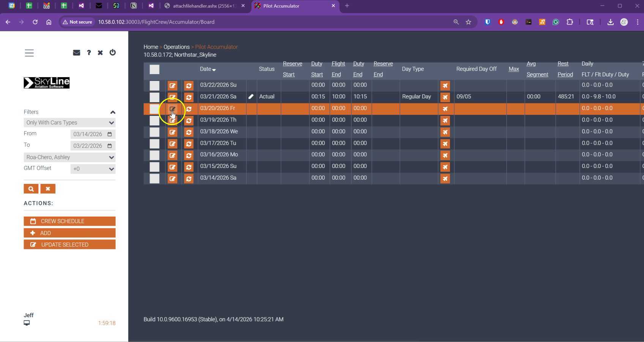Image resolution: width=644 pixels, height=342 pixels.
Task: Edit the 03/18/2026 We row
Action: 172,132
